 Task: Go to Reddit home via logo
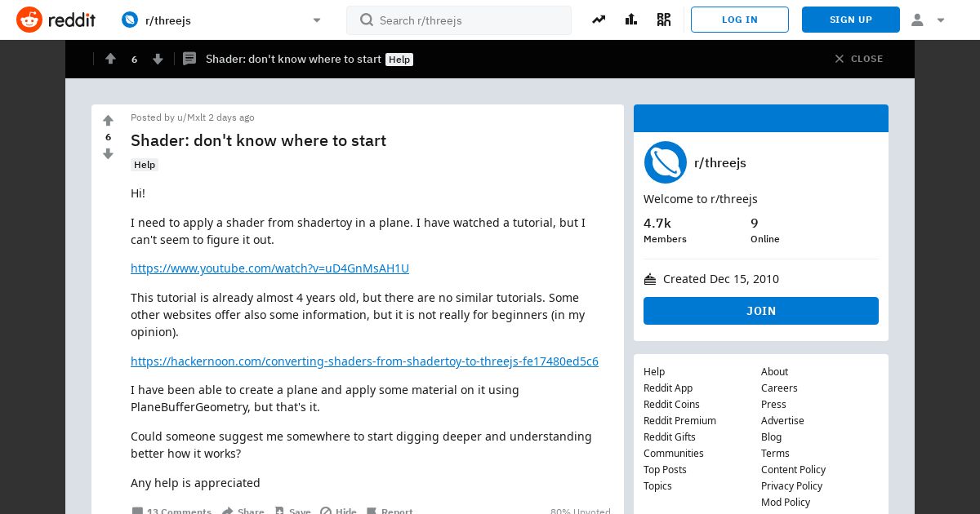tap(56, 20)
